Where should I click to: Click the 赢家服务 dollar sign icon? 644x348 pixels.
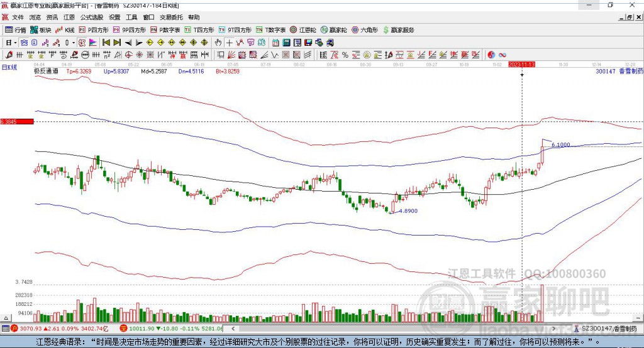pyautogui.click(x=386, y=30)
